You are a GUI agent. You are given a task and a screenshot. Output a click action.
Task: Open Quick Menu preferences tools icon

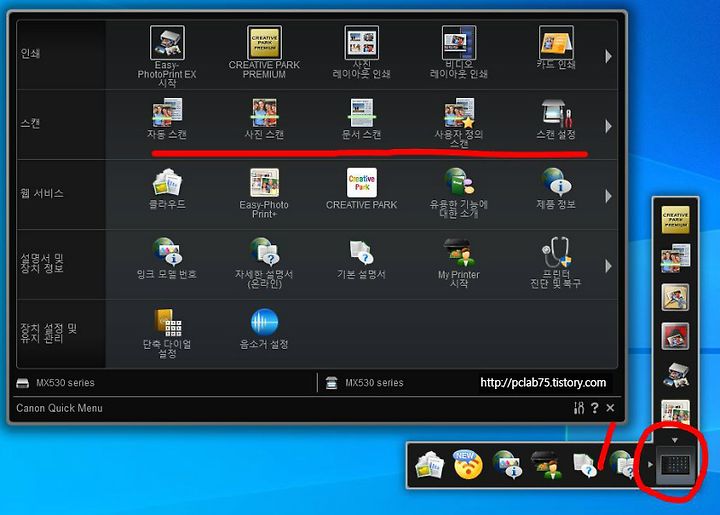579,408
